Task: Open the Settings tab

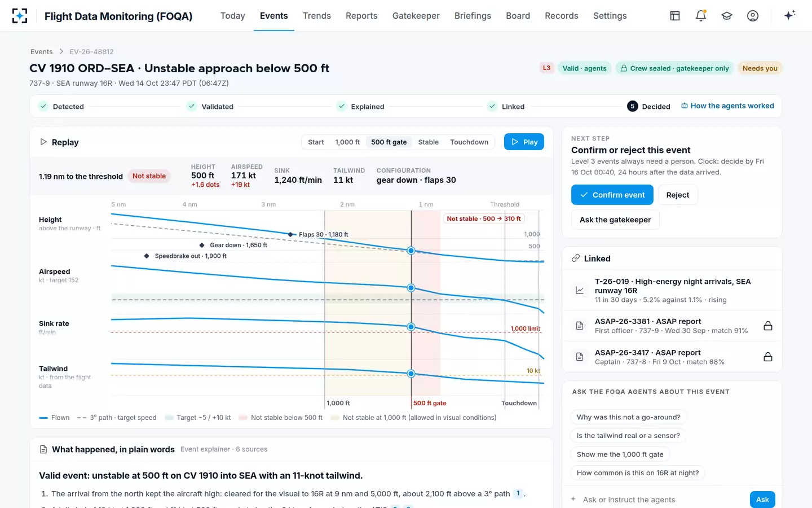Action: point(610,16)
